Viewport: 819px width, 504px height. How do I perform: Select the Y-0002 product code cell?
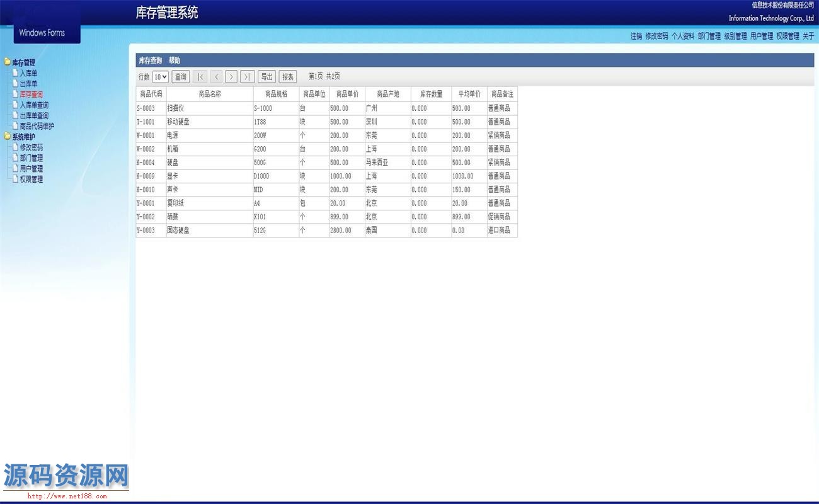(151, 217)
